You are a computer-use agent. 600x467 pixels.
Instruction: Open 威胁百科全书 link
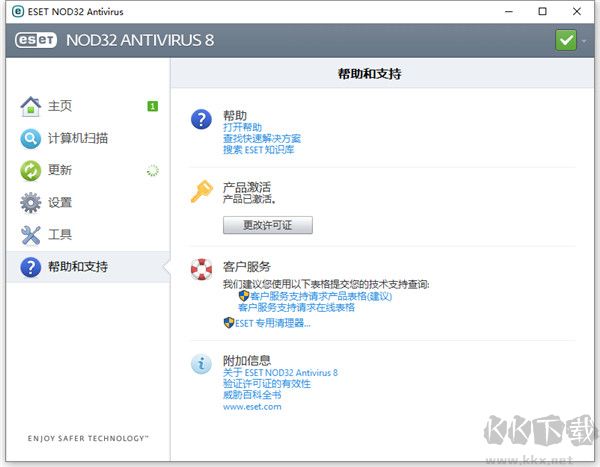(x=252, y=395)
